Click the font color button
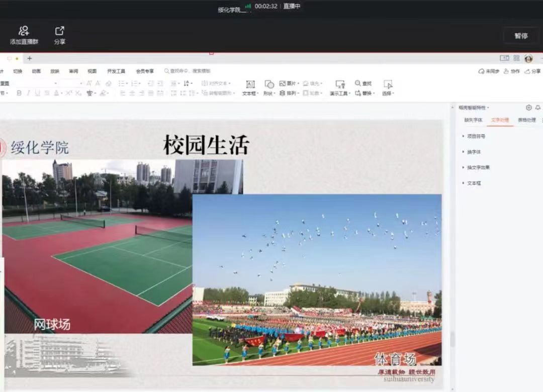This screenshot has height=392, width=543. 56,93
